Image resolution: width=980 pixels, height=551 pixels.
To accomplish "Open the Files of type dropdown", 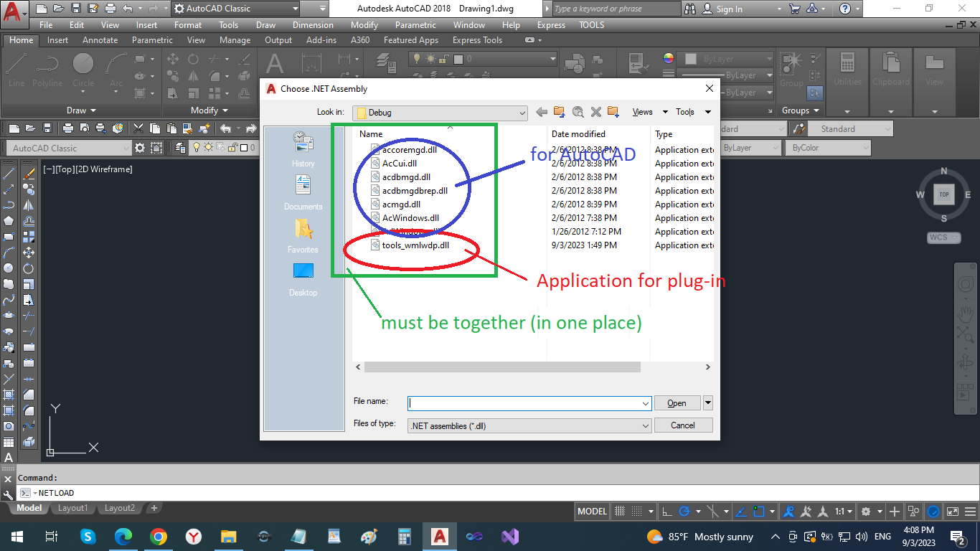I will (529, 425).
